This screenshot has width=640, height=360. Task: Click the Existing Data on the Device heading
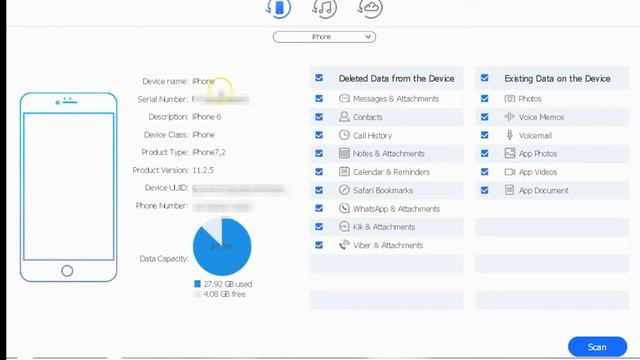[558, 78]
